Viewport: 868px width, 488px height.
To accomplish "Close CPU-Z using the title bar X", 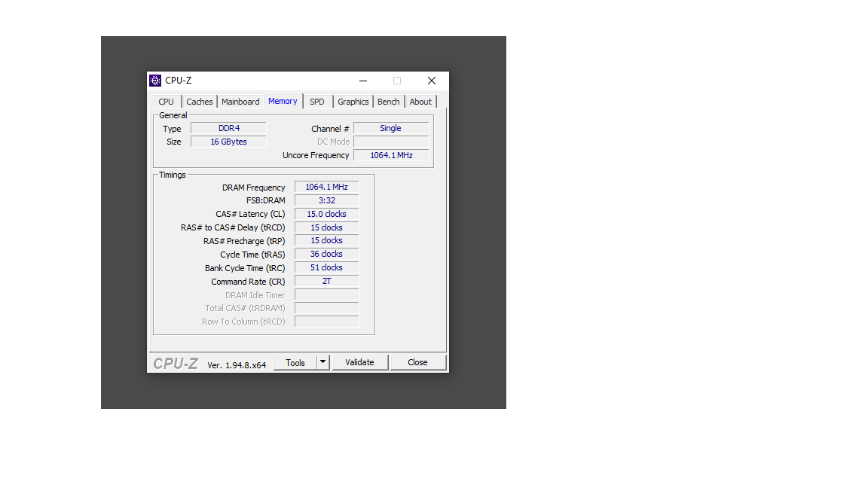I will coord(431,81).
